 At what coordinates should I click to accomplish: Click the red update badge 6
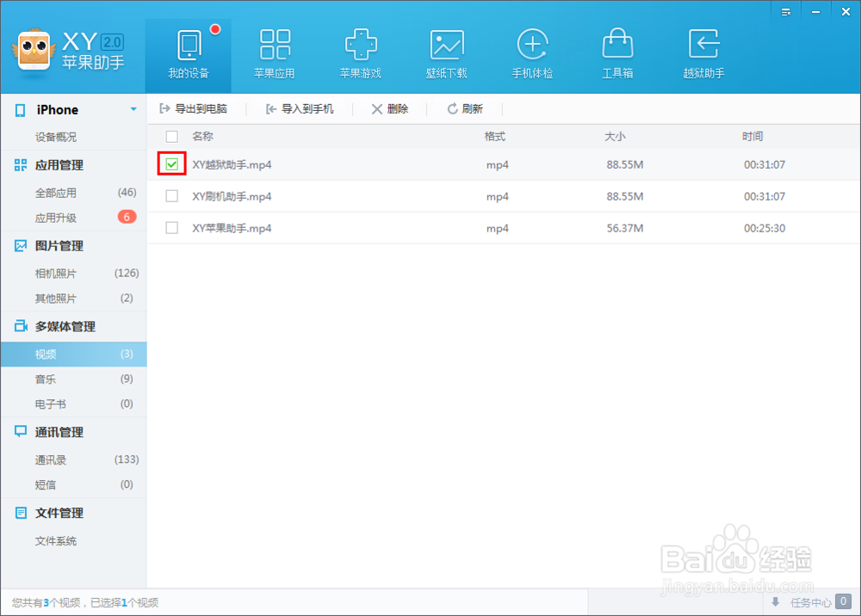[x=127, y=217]
